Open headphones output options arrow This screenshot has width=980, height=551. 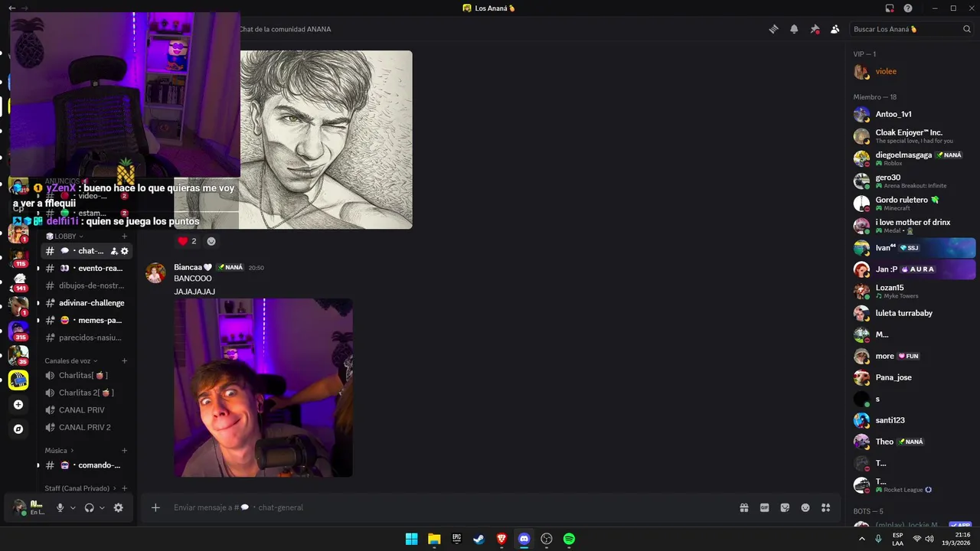click(102, 507)
